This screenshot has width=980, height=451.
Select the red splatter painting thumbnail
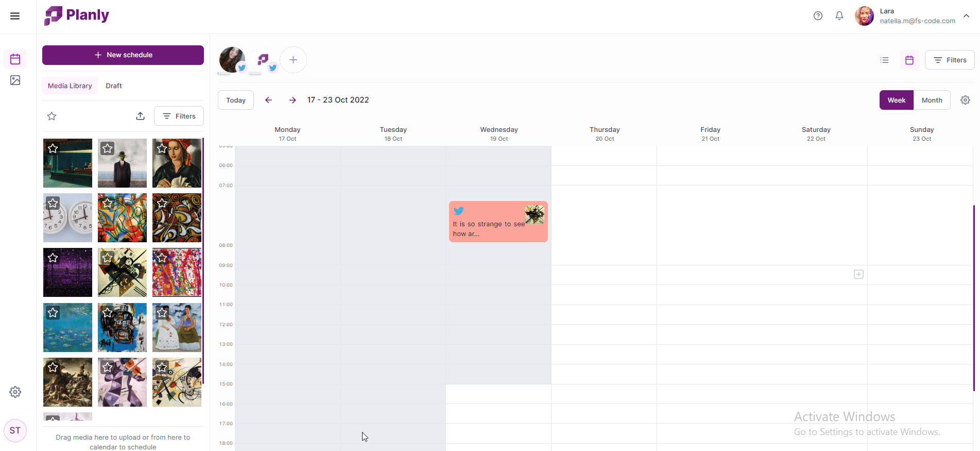tap(177, 273)
